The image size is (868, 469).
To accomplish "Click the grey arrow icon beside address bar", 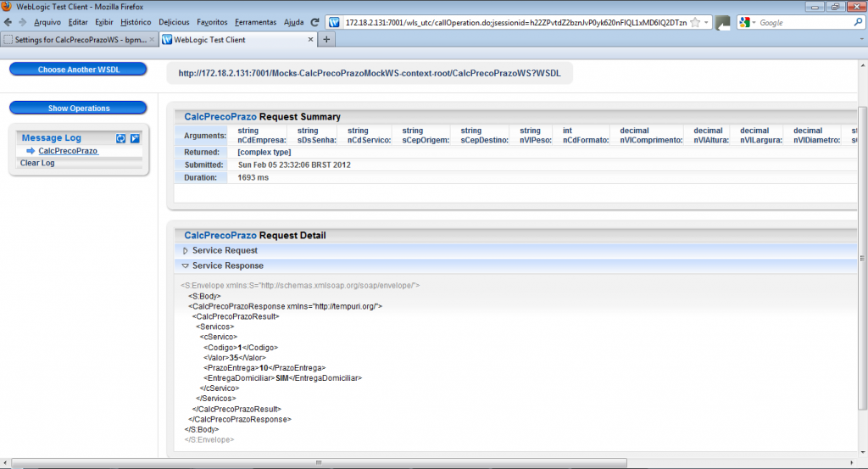I will click(x=722, y=23).
